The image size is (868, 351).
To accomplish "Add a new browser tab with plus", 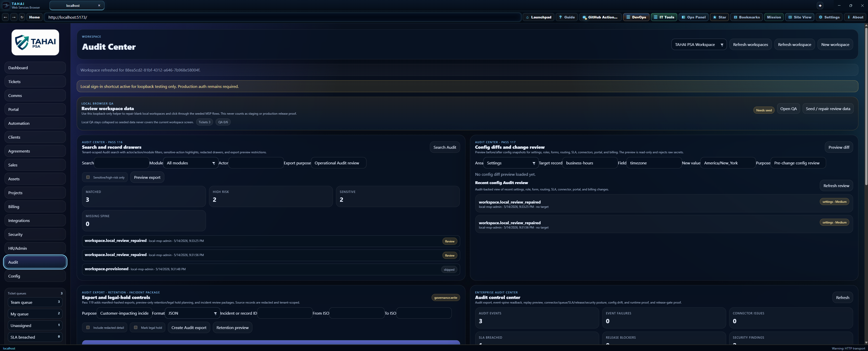I will [x=820, y=5].
